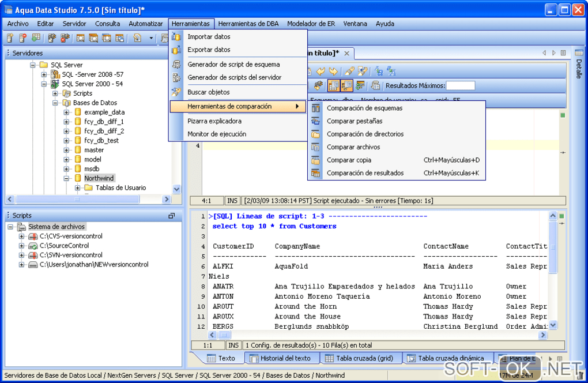Click the redo arrow in editor toolbar

pyautogui.click(x=333, y=71)
